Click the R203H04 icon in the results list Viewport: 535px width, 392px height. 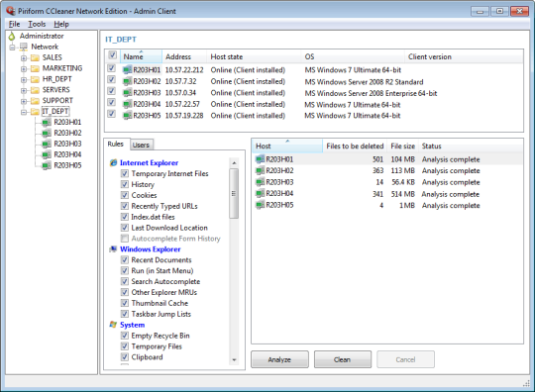(260, 194)
